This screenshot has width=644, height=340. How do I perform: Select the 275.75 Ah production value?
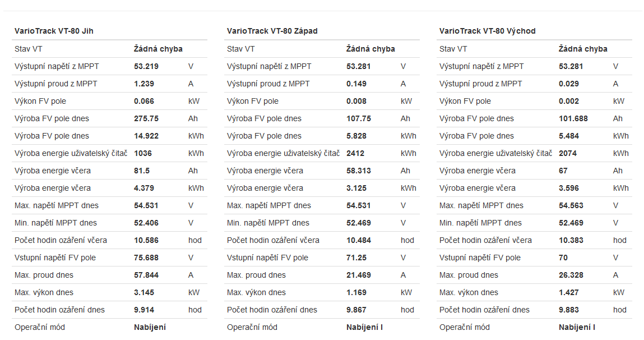[146, 118]
